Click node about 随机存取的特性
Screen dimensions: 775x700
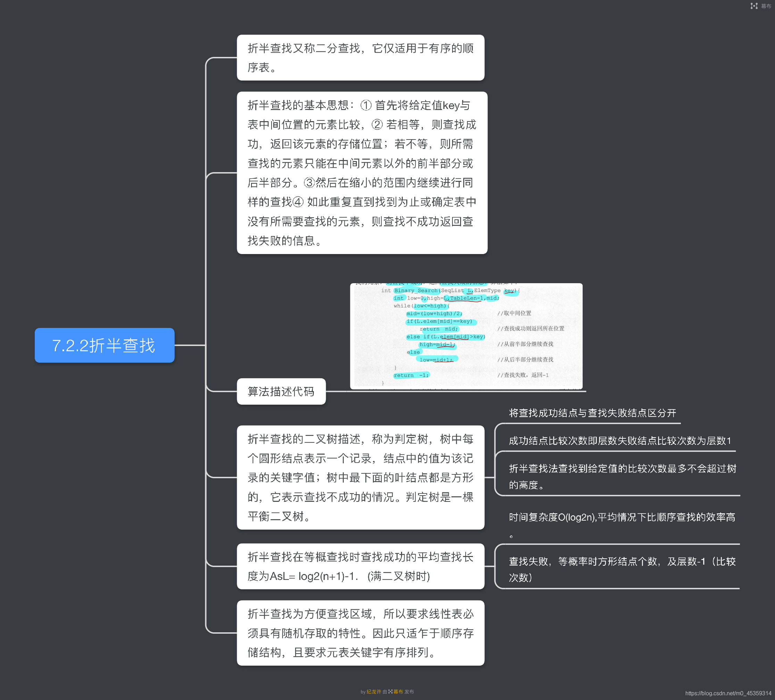[360, 633]
